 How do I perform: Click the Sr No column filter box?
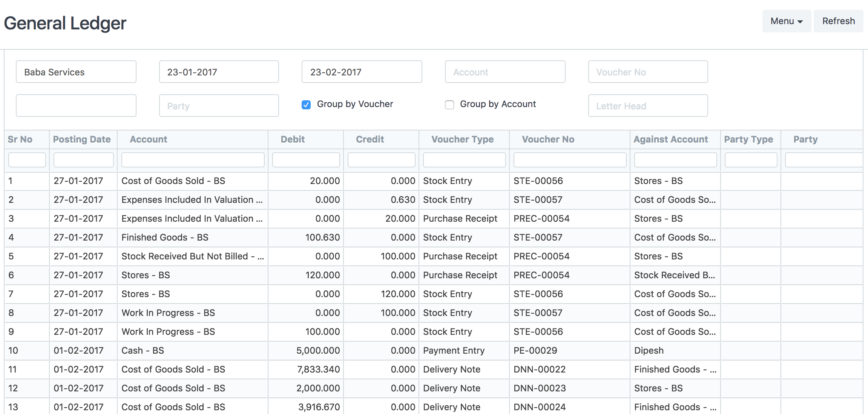pyautogui.click(x=26, y=159)
